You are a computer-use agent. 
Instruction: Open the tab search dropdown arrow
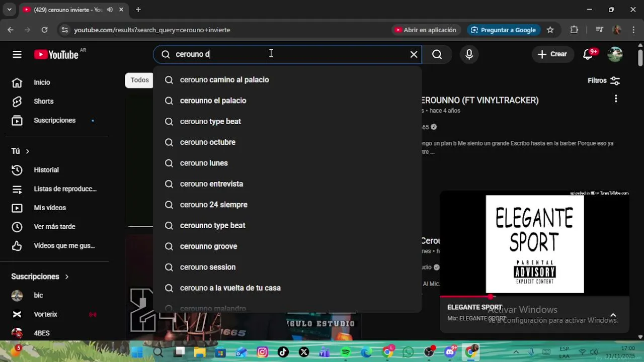pyautogui.click(x=9, y=10)
